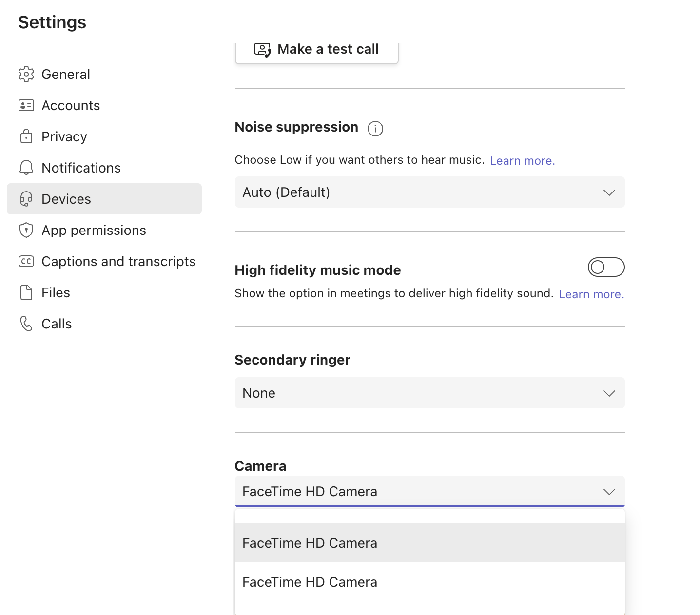Open Learn more link for high fidelity
700x615 pixels.
(x=591, y=294)
